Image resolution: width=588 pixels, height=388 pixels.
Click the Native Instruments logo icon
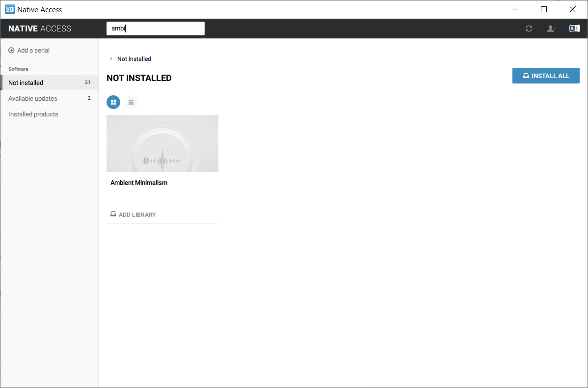click(574, 28)
